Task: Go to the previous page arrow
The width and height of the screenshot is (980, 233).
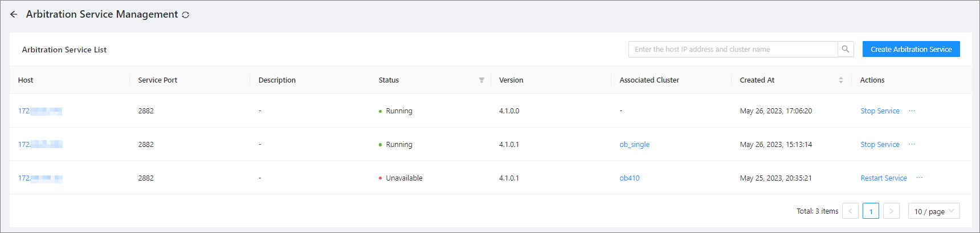Action: pyautogui.click(x=850, y=211)
